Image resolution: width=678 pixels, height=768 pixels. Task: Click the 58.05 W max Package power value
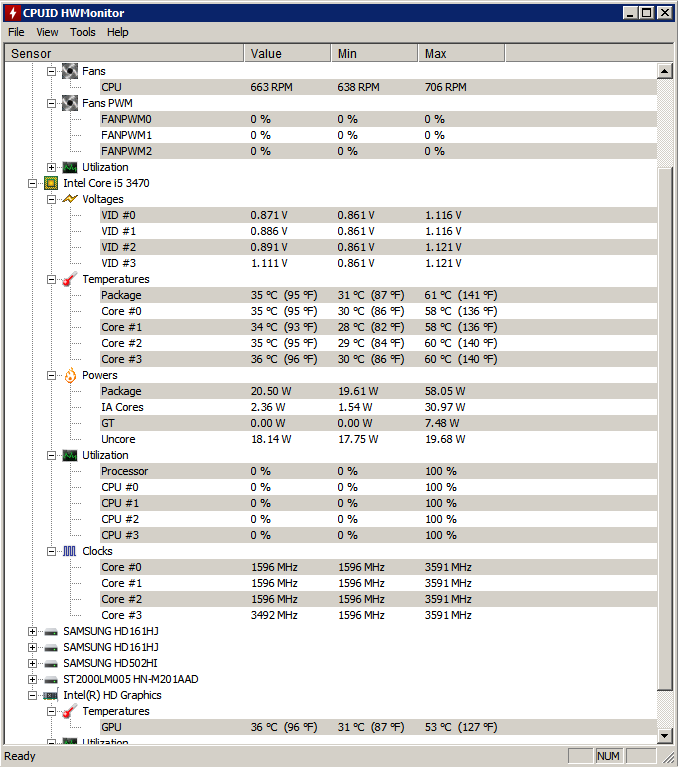445,391
